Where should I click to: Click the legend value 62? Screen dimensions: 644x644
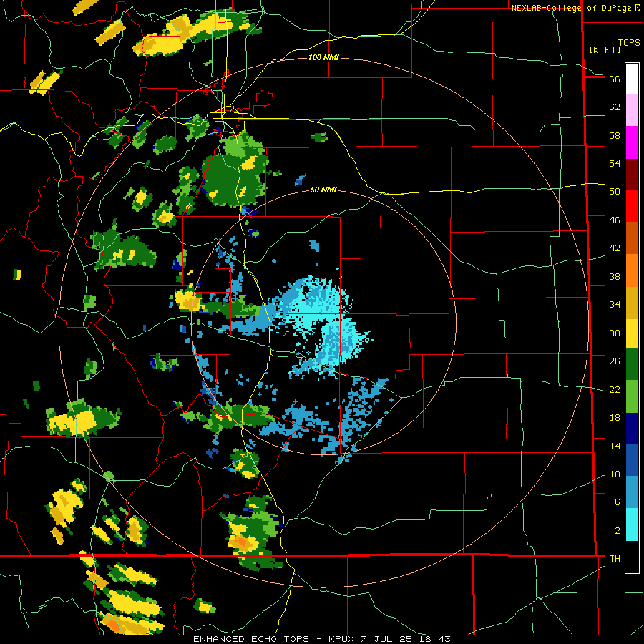(x=615, y=107)
